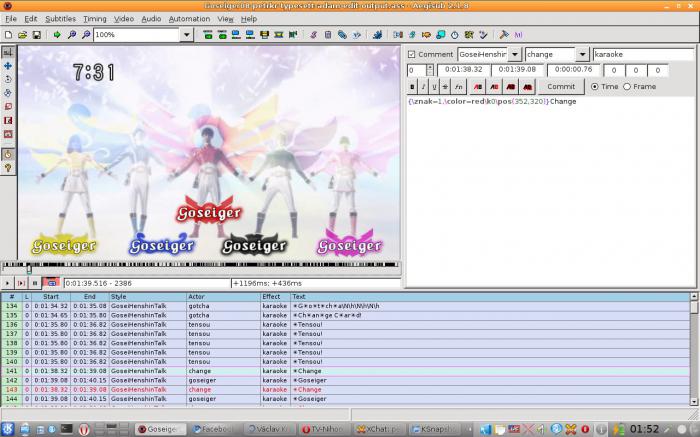
Task: Click the Commit button
Action: [561, 87]
